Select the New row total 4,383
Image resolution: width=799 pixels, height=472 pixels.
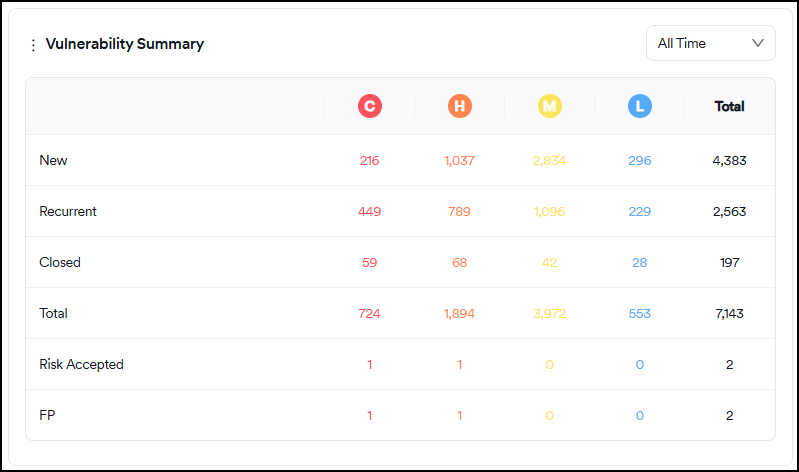point(730,160)
